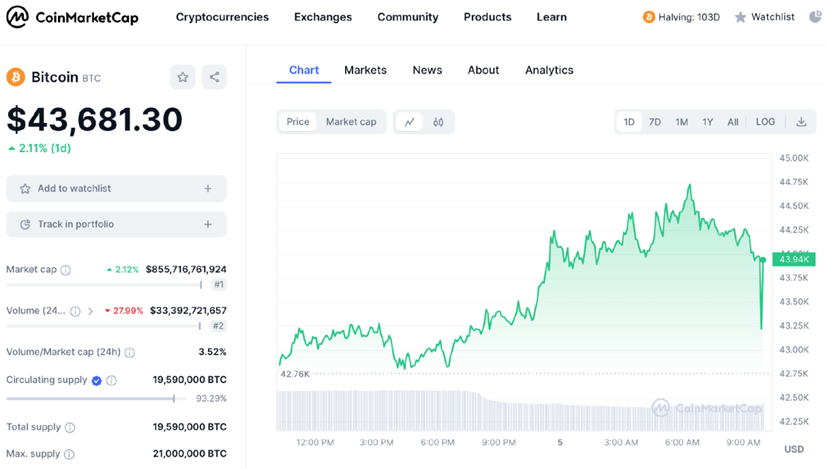Expand the Volume (24h) chevron arrow

coord(90,311)
